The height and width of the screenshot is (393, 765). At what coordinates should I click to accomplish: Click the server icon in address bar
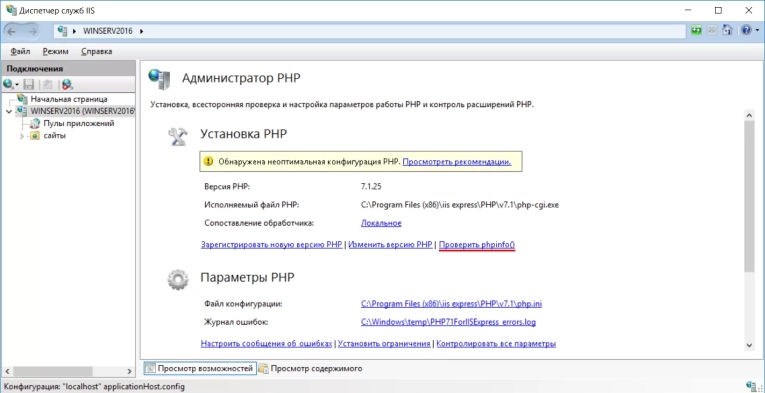pos(62,31)
